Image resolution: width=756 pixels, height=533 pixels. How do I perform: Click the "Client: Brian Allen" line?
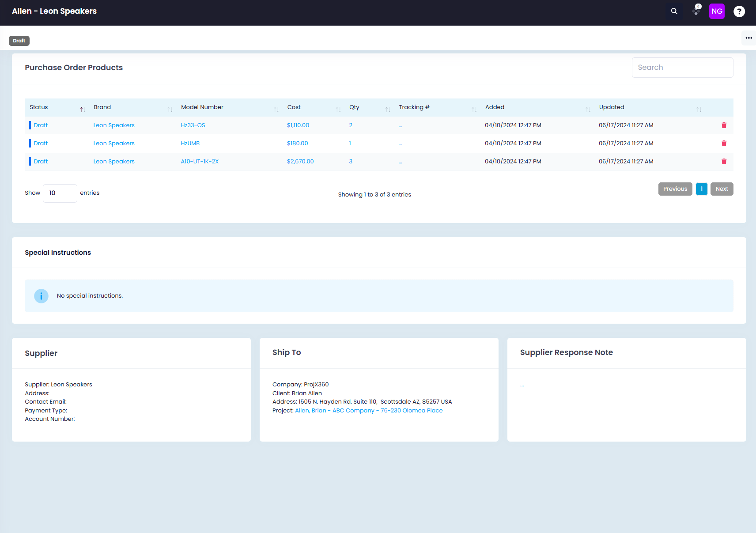click(x=297, y=393)
